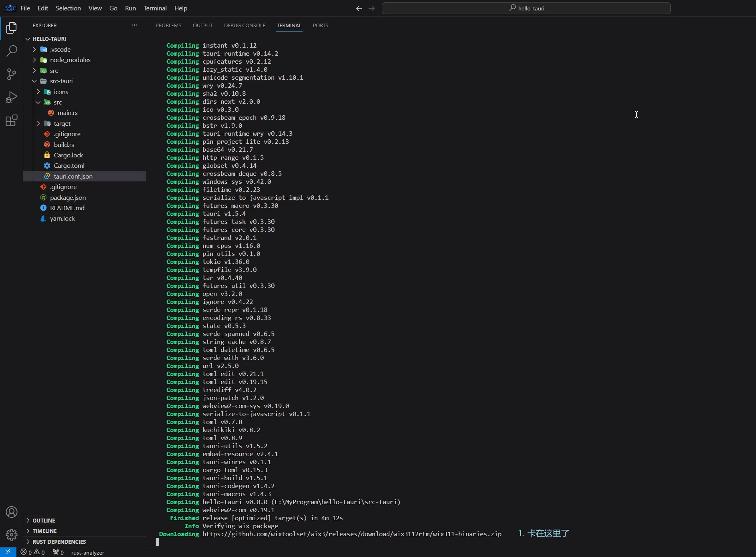This screenshot has height=557, width=756.
Task: Open the Run and Debug view icon
Action: pyautogui.click(x=12, y=97)
